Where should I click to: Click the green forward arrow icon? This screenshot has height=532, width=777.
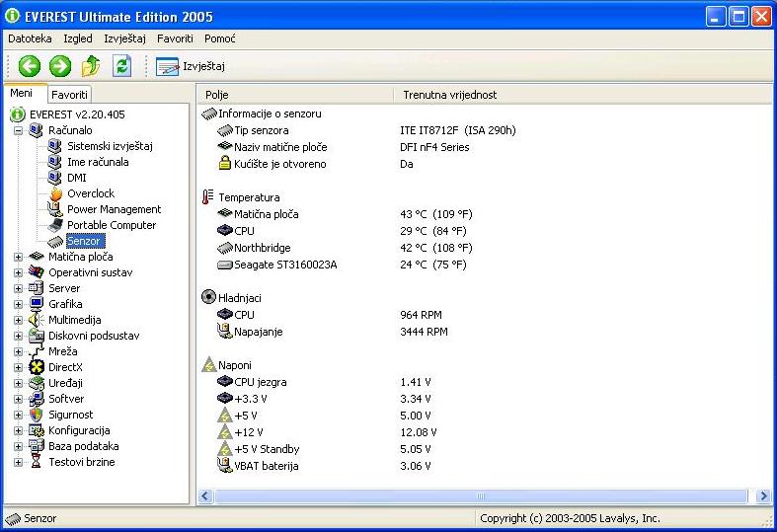60,66
